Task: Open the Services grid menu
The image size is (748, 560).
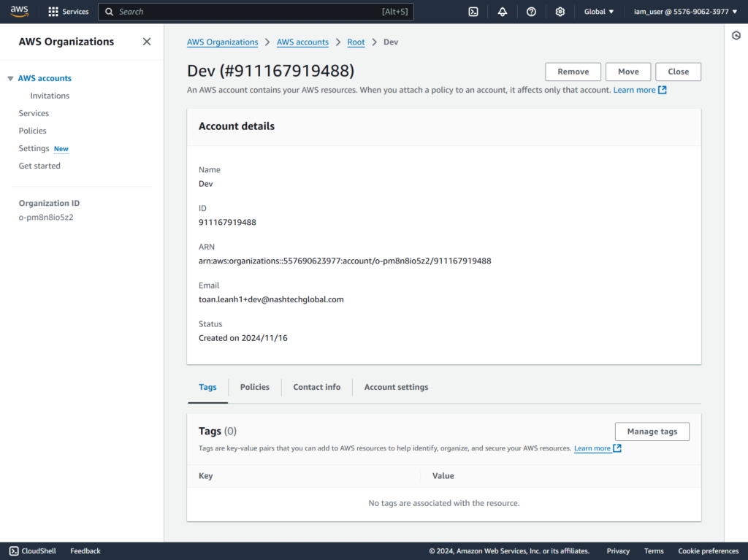Action: [53, 12]
